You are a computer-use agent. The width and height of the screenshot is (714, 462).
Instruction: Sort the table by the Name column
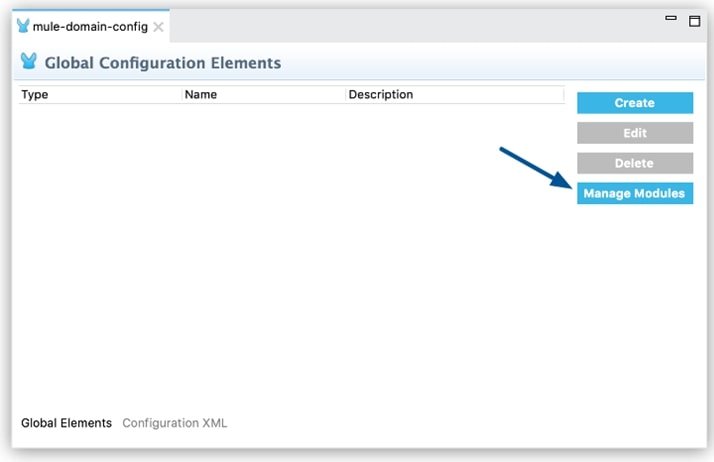(x=264, y=94)
